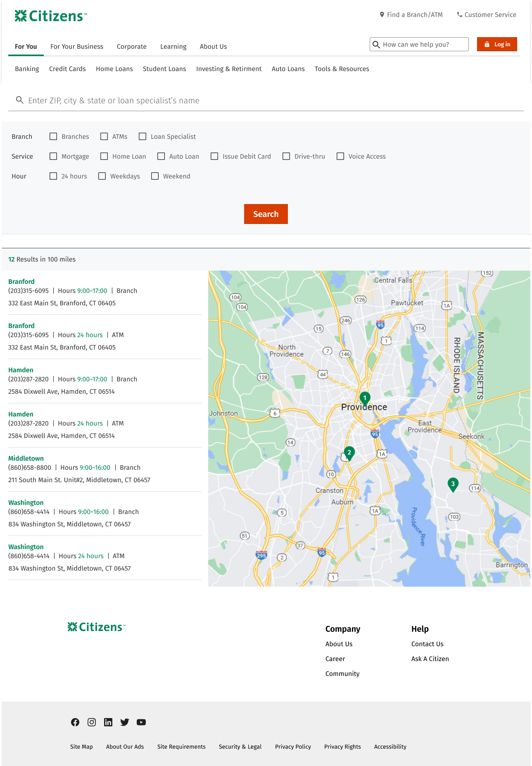Image resolution: width=532 pixels, height=766 pixels.
Task: Select map pin number 2
Action: tap(349, 453)
